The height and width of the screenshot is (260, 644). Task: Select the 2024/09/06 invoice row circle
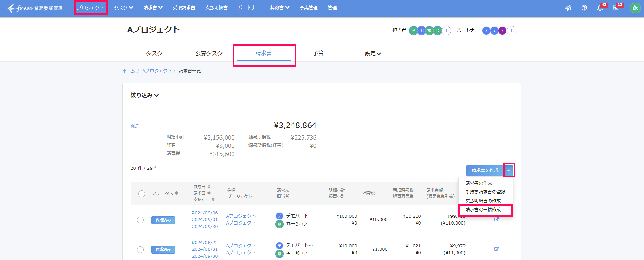click(140, 220)
